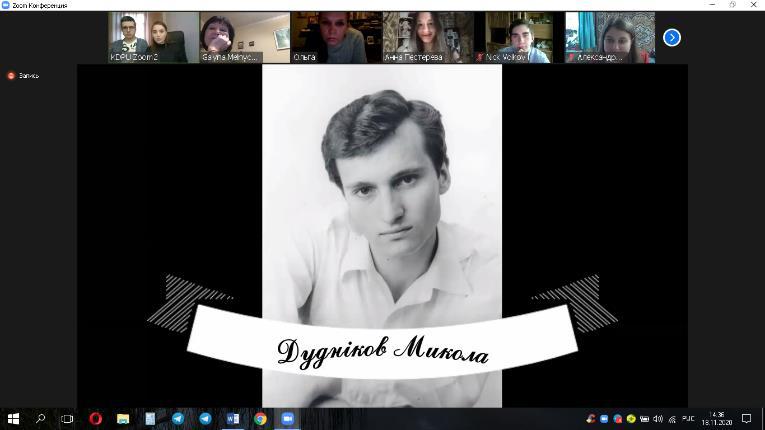This screenshot has height=430, width=765.
Task: Click the red recording indicator icon
Action: coord(12,76)
